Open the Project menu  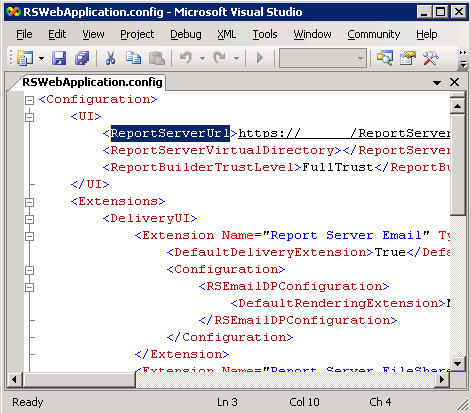point(137,34)
